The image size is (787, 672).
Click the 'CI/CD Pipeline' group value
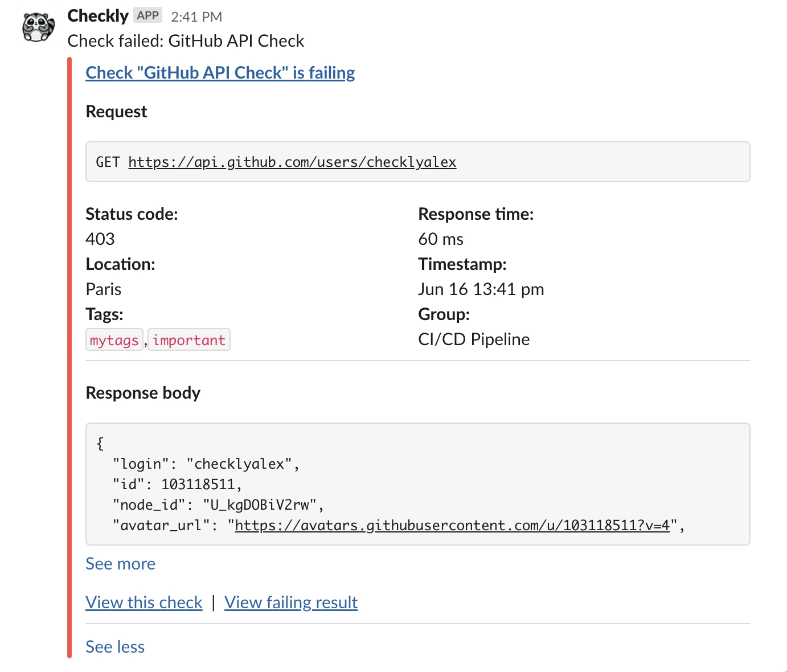coord(474,339)
